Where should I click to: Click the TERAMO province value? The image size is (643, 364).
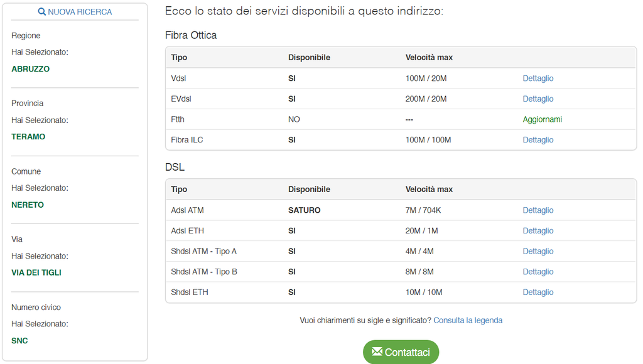tap(28, 137)
